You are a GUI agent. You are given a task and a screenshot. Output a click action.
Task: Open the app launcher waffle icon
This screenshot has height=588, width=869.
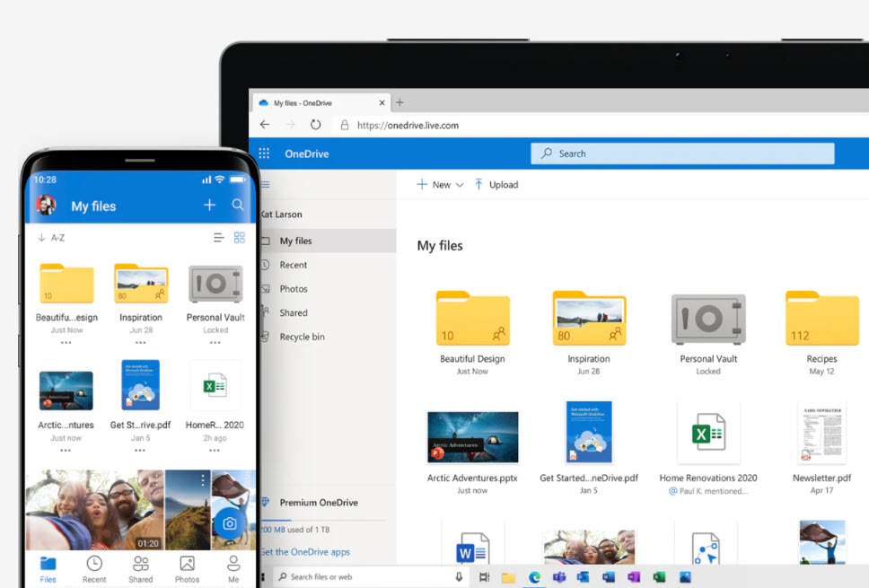pyautogui.click(x=264, y=154)
